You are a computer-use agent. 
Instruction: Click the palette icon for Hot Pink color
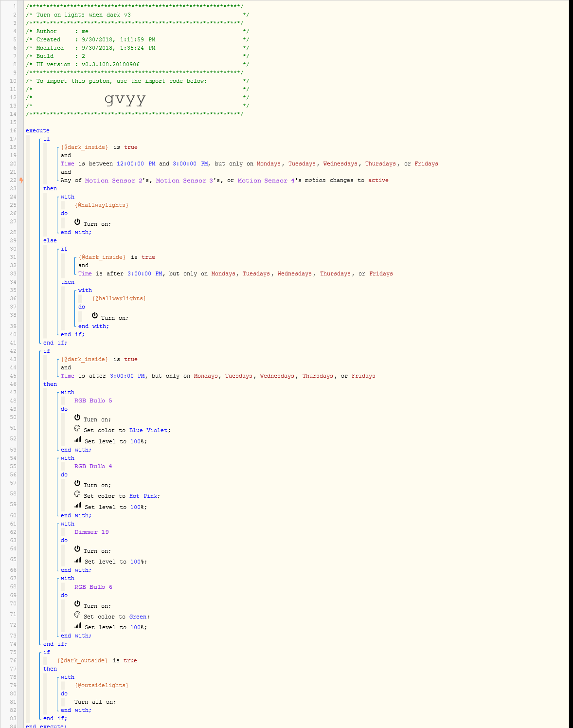tap(77, 494)
